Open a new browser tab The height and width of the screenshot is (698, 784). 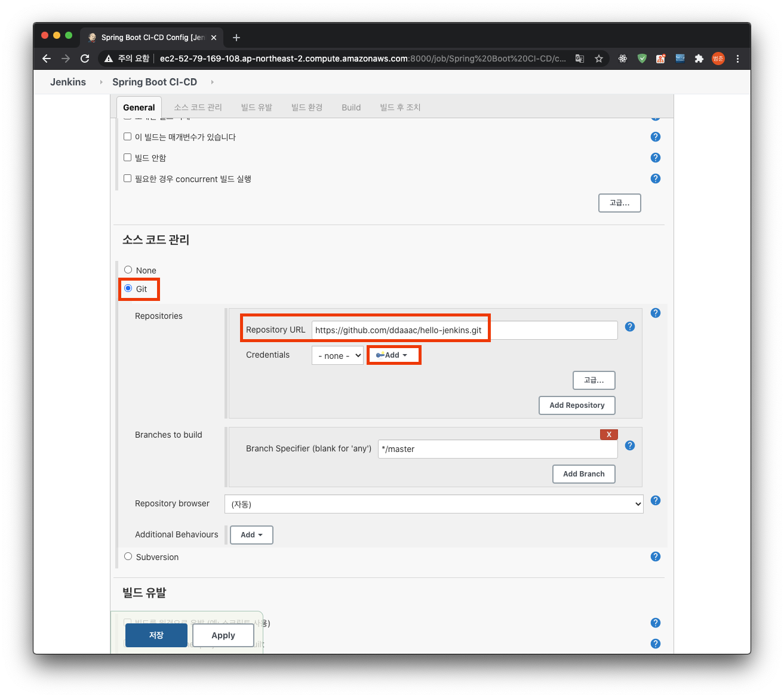click(x=236, y=38)
